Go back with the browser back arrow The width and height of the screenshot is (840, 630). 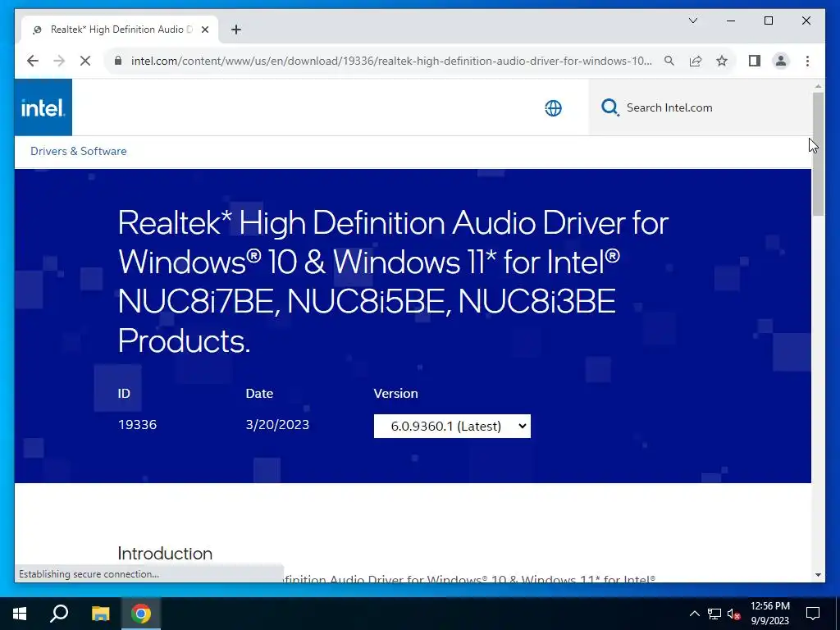[x=33, y=61]
